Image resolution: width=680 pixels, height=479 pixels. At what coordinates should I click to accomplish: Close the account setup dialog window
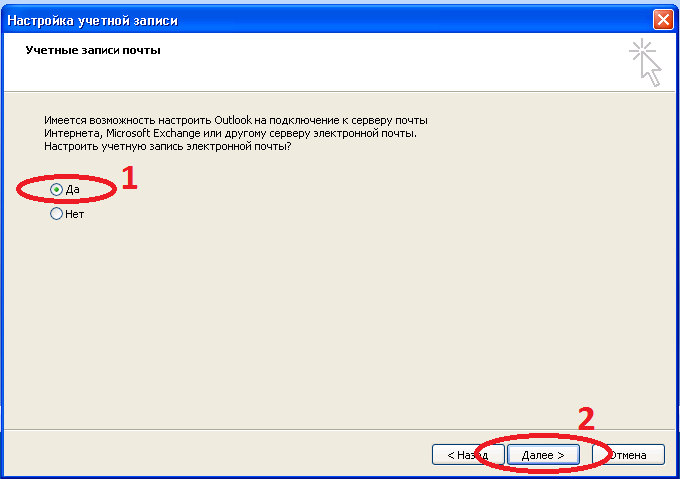(662, 18)
